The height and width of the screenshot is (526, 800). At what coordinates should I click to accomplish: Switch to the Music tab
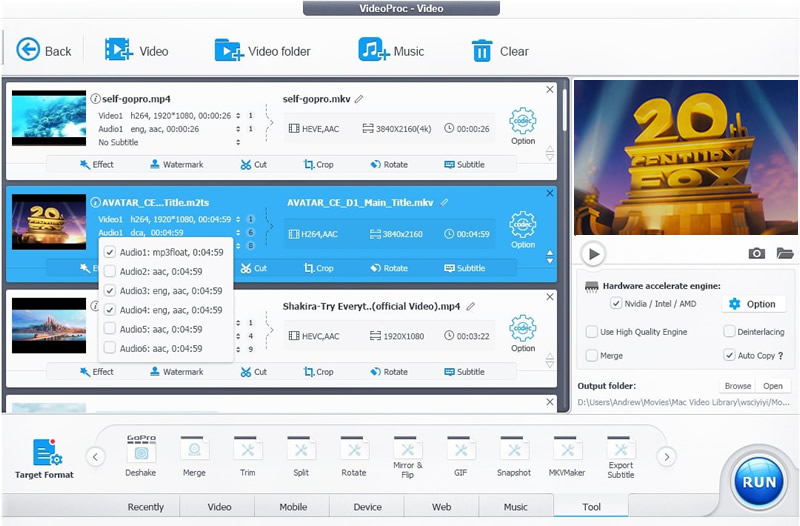[516, 507]
